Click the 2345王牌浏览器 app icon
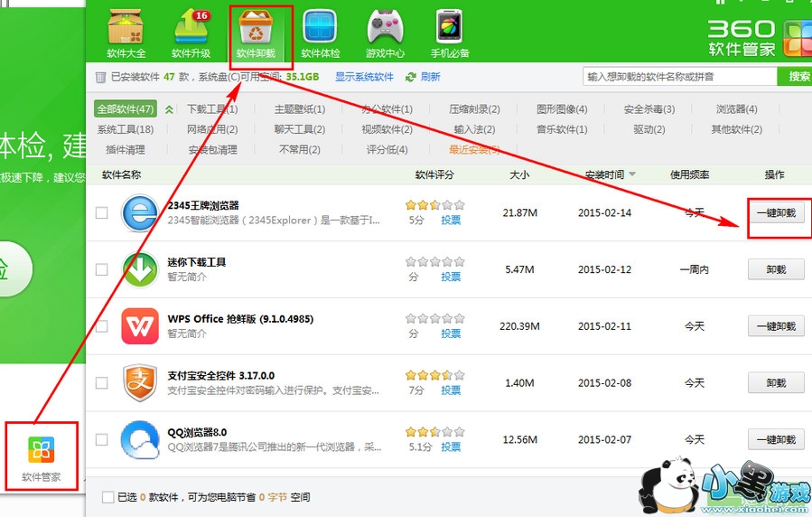Screen dimensions: 812x517 [x=140, y=212]
